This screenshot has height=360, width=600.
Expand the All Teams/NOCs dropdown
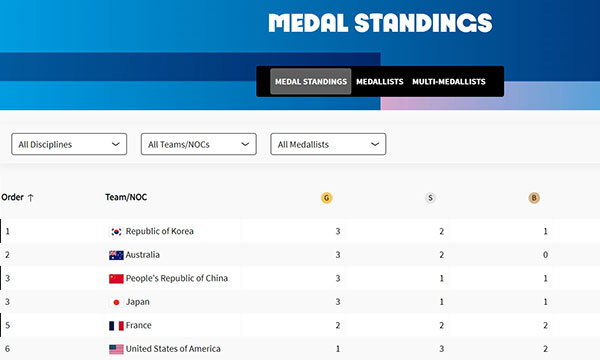point(199,144)
